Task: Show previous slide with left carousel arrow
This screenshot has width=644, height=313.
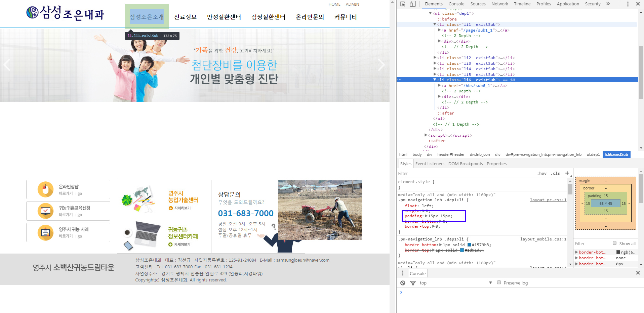Action: point(7,65)
